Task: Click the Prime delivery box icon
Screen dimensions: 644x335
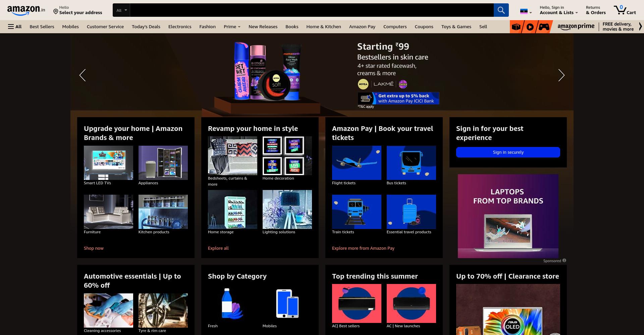Action: (516, 27)
